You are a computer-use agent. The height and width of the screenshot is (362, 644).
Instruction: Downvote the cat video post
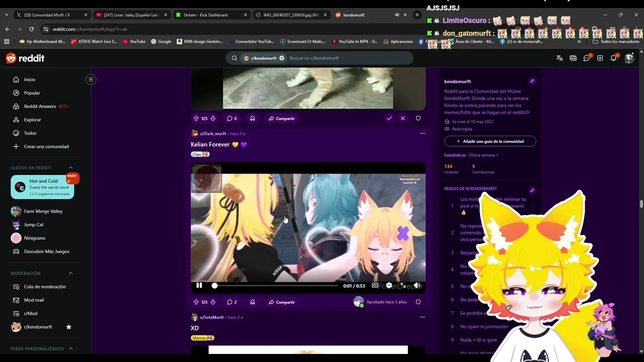pos(213,119)
